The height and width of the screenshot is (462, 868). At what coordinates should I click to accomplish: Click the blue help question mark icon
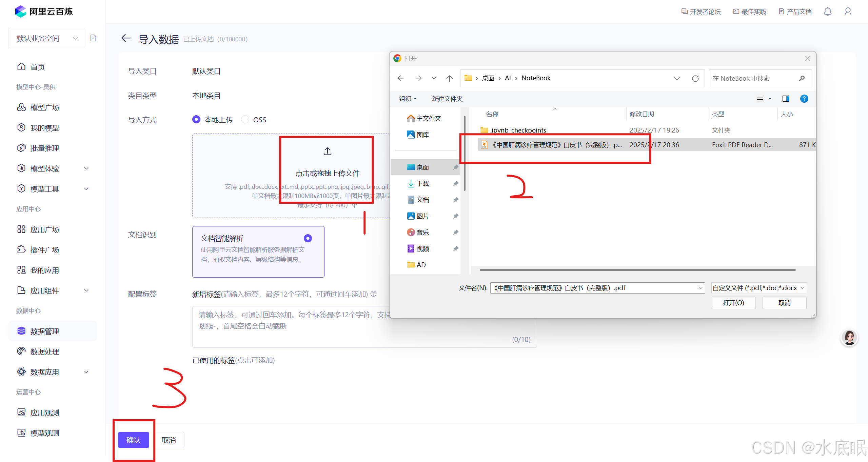(804, 99)
